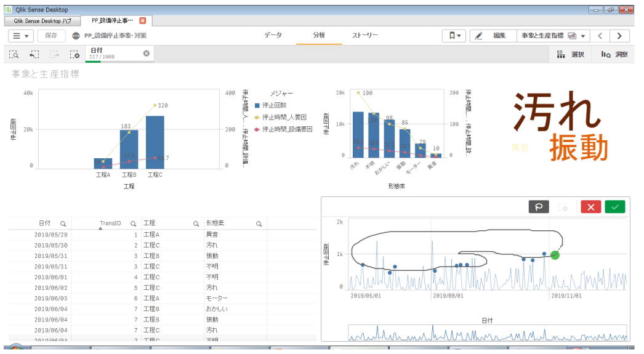Open the bookmarks dropdown
This screenshot has width=644, height=354.
pyautogui.click(x=454, y=36)
